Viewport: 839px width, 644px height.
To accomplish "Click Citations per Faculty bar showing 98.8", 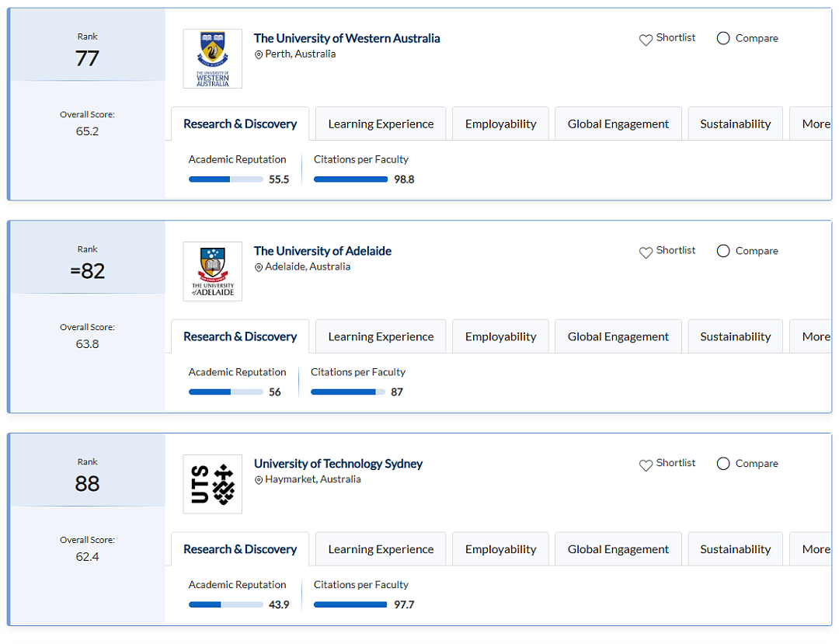I will (350, 179).
